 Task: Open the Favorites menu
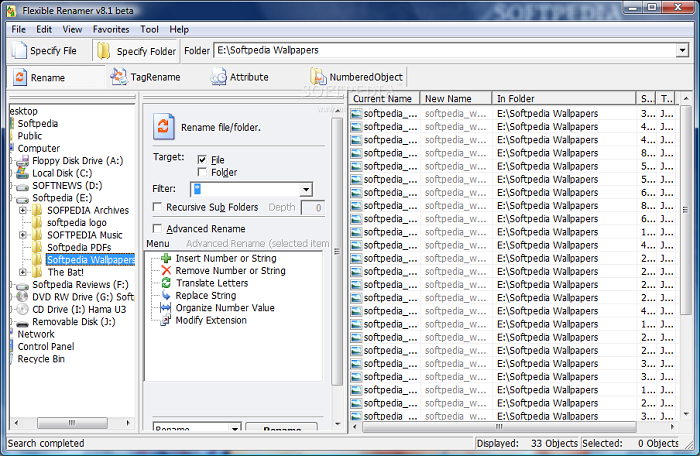pos(111,29)
